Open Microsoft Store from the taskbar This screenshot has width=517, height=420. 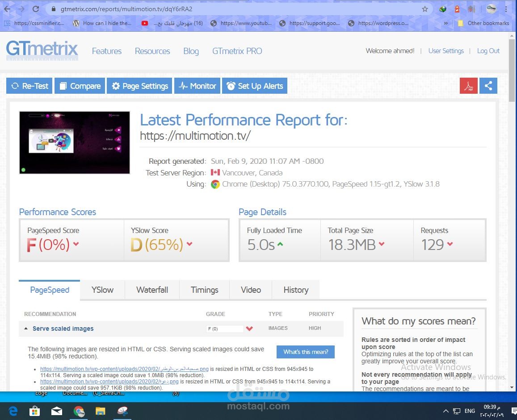tap(34, 411)
